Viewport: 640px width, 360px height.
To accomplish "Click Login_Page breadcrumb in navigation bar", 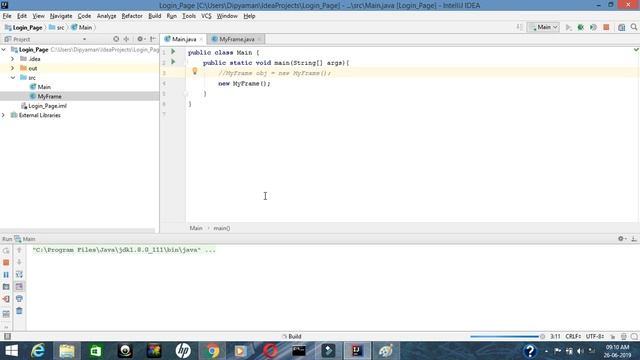I will [24, 27].
